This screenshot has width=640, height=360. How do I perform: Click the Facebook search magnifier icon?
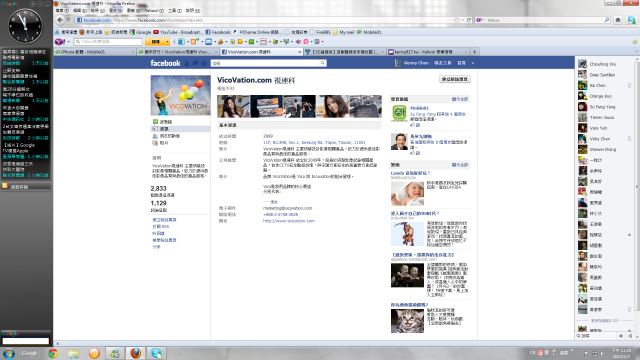click(322, 63)
